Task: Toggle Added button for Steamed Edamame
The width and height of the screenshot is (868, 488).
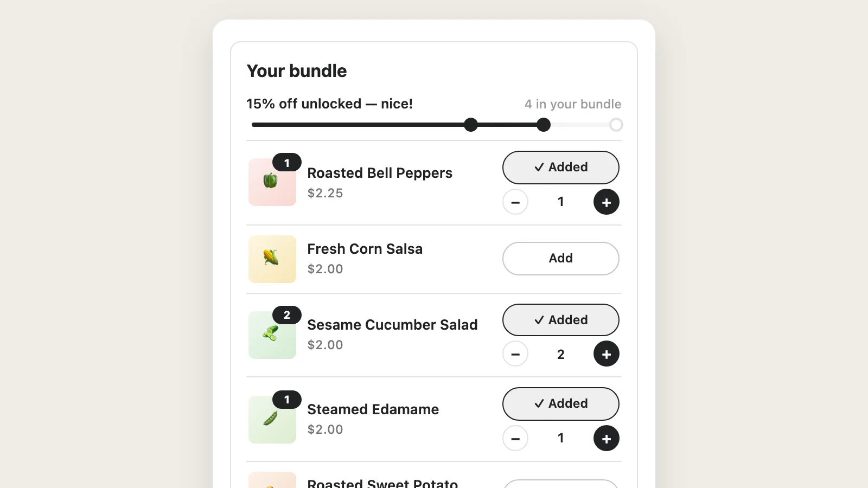Action: pos(561,404)
